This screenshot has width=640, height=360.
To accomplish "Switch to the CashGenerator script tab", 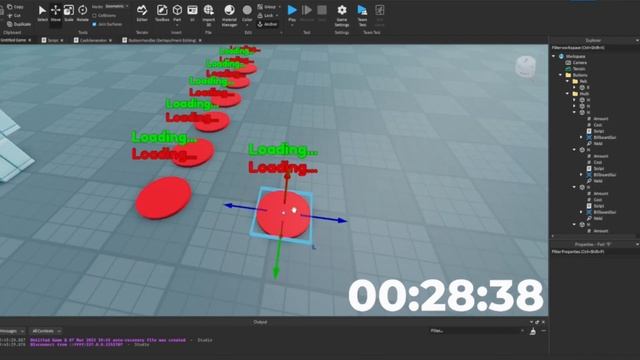I will point(93,40).
